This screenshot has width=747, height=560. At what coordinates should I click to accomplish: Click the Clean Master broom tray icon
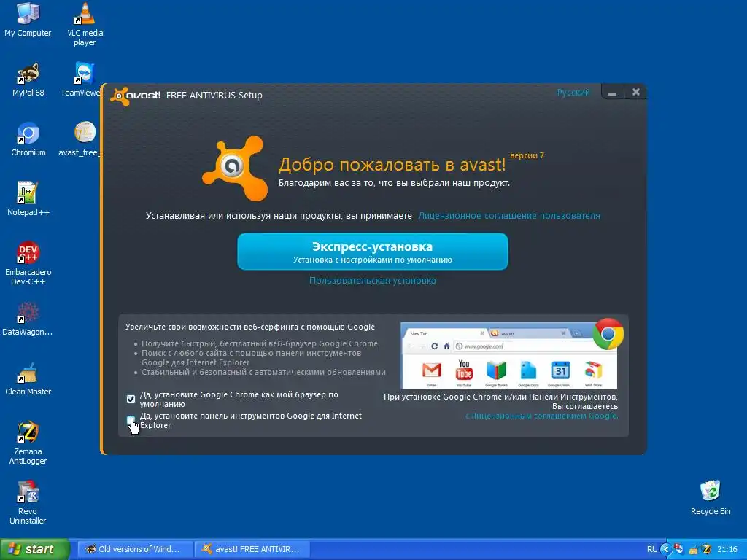(x=693, y=549)
